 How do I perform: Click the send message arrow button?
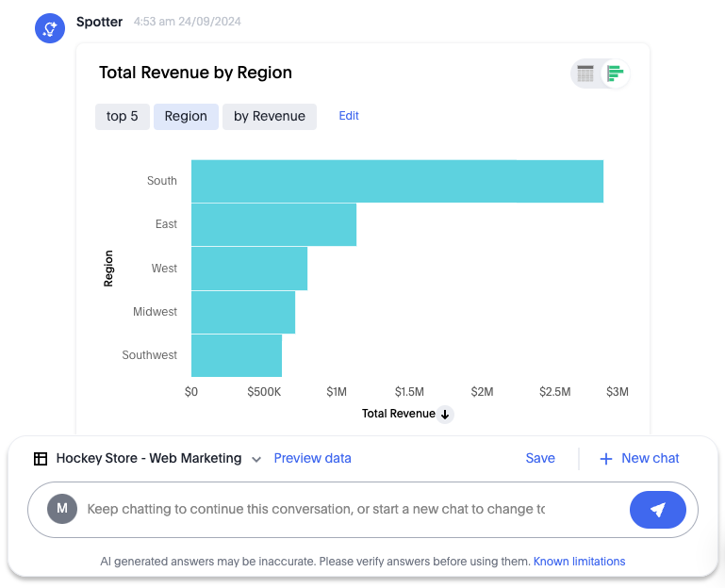pyautogui.click(x=658, y=510)
